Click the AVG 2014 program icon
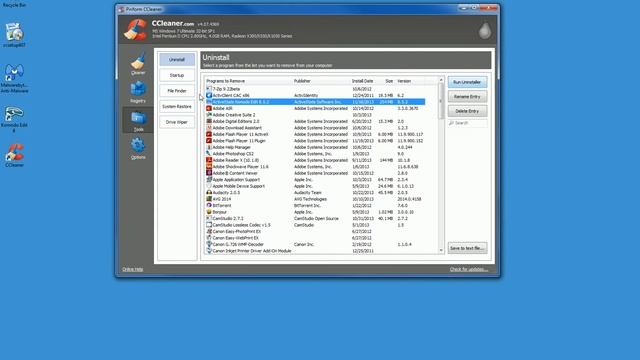This screenshot has width=640, height=360. (x=209, y=199)
